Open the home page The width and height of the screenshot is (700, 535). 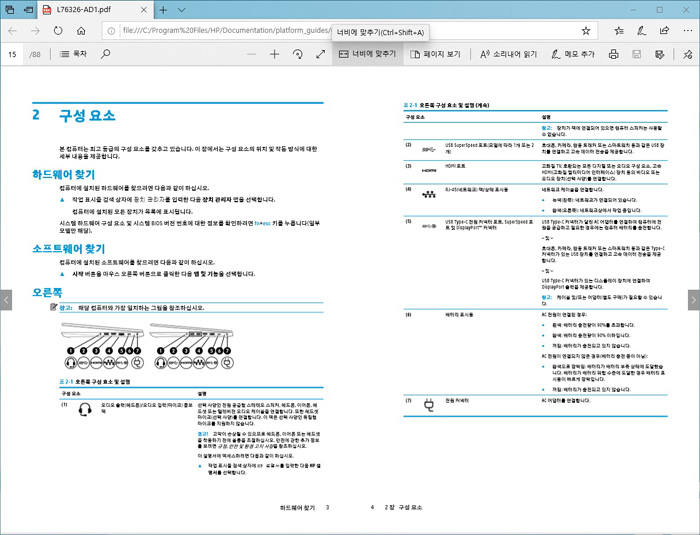[81, 31]
